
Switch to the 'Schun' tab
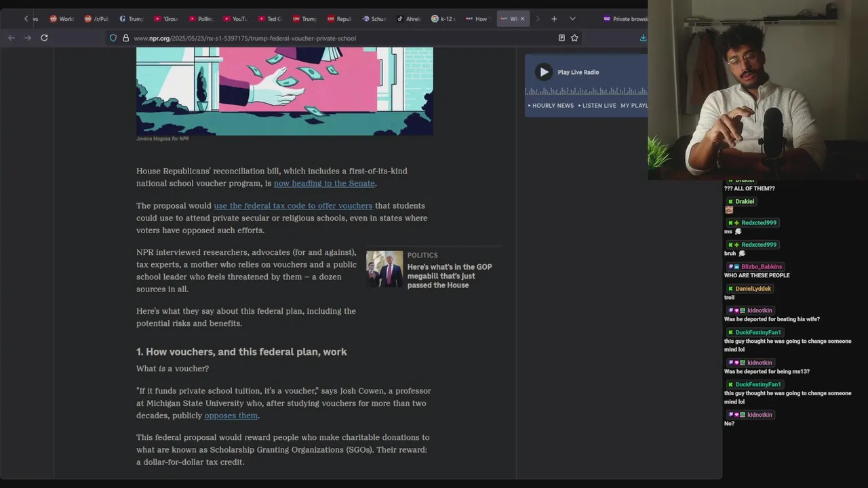point(374,19)
